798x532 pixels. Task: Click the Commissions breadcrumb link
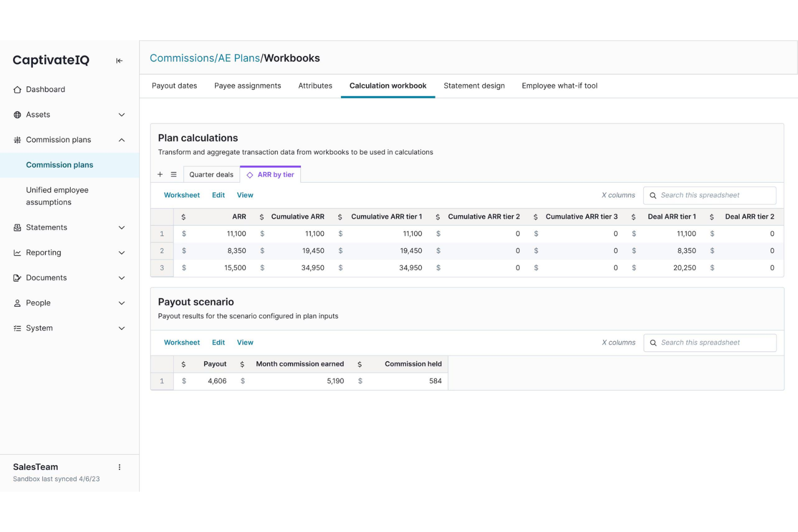point(182,58)
